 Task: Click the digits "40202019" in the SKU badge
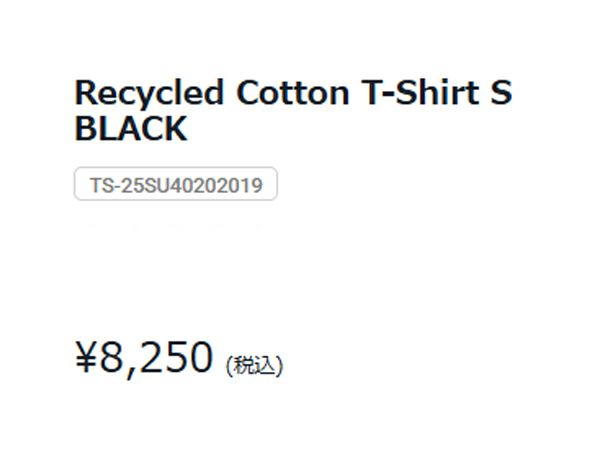pyautogui.click(x=211, y=185)
